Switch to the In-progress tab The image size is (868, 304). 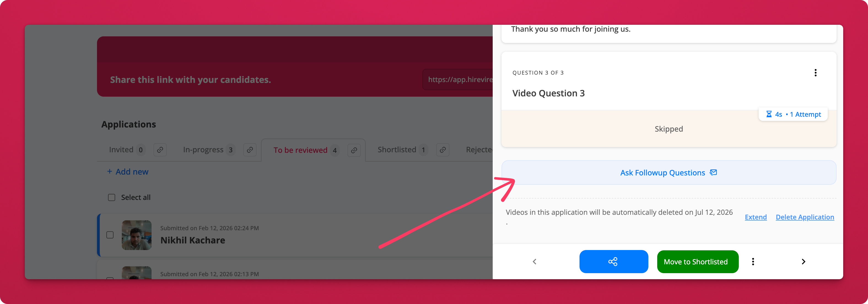(203, 150)
